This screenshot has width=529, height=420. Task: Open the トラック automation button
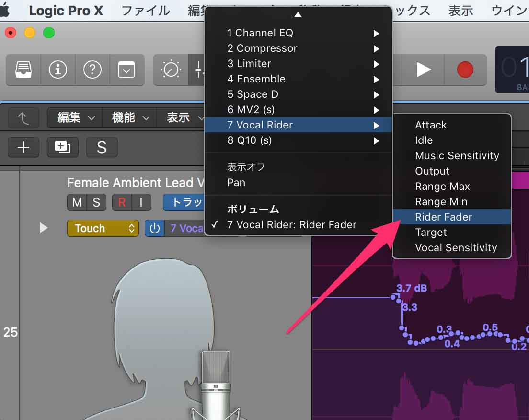[184, 202]
